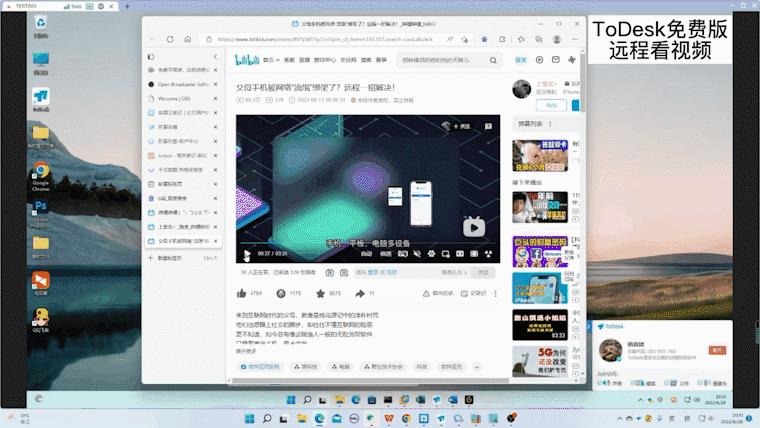Click the danmaku text input field

click(x=412, y=273)
